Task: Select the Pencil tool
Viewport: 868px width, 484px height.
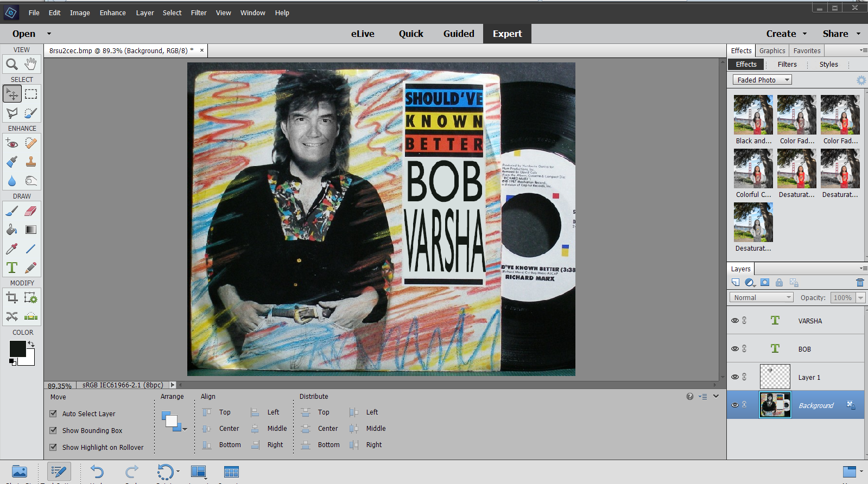Action: pyautogui.click(x=31, y=268)
